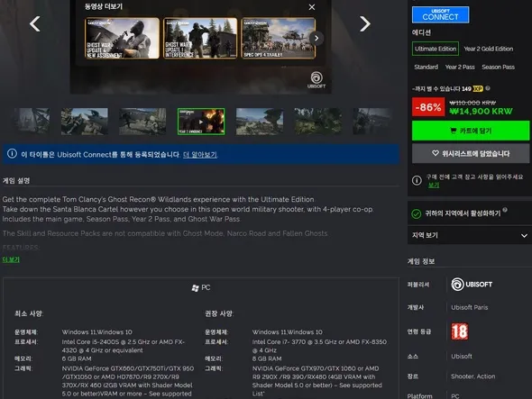Close the more-videos overlay

(x=312, y=7)
